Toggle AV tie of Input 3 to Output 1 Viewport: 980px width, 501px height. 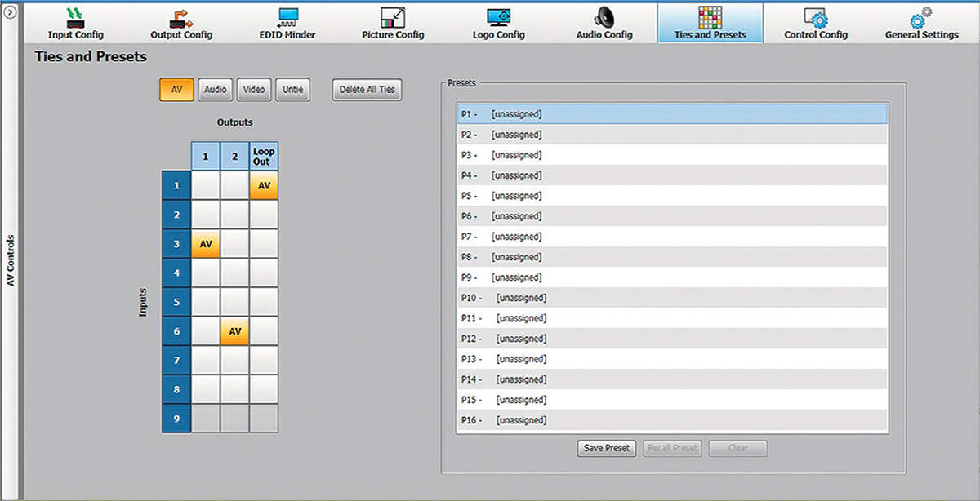[206, 243]
